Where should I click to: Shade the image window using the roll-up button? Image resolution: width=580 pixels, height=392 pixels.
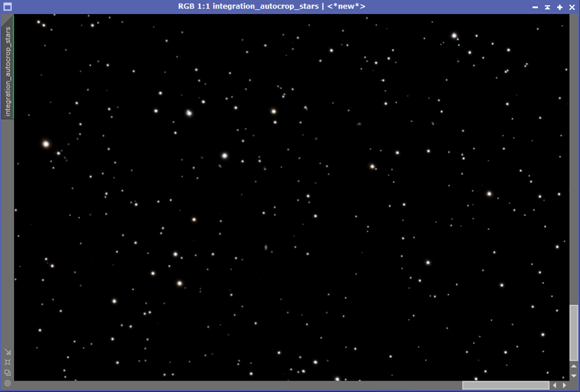[547, 7]
